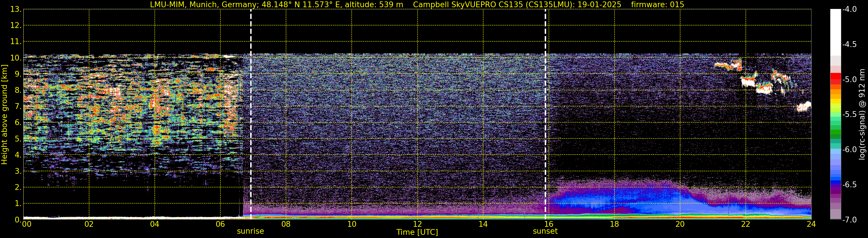Click the colorbar label '-5.0'
This screenshot has height=238, width=868.
tap(849, 79)
